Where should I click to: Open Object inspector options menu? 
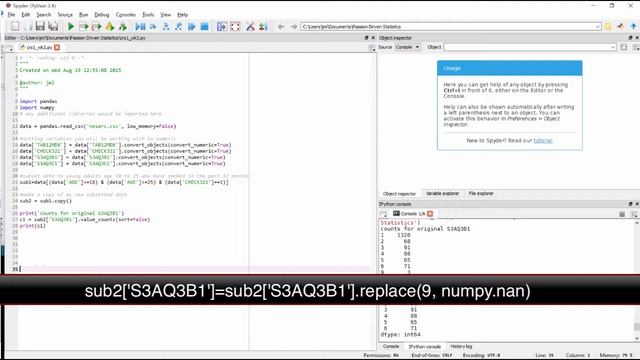point(636,48)
